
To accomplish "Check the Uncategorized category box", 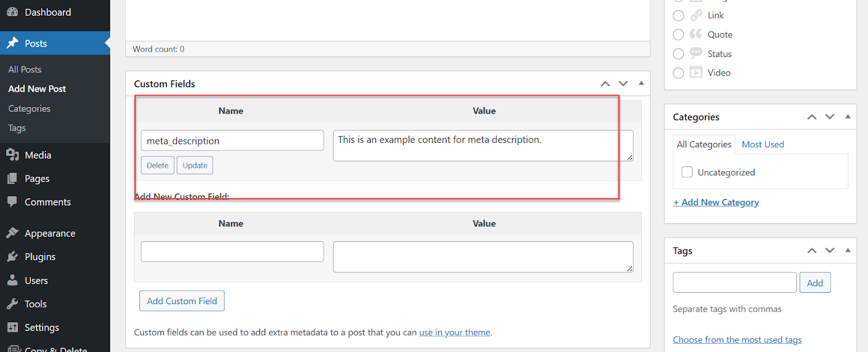I will [x=687, y=172].
